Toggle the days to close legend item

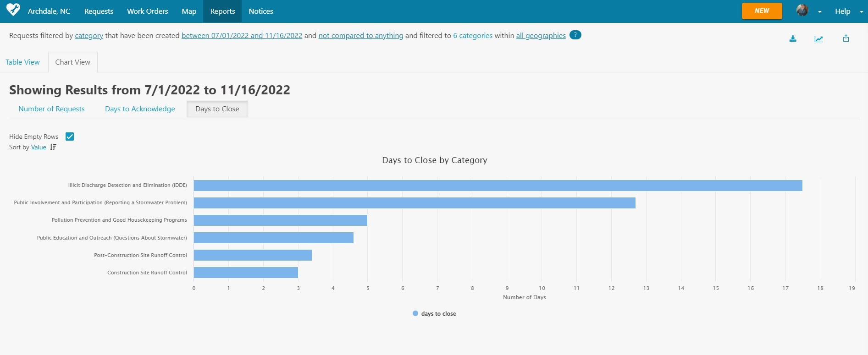(x=434, y=314)
